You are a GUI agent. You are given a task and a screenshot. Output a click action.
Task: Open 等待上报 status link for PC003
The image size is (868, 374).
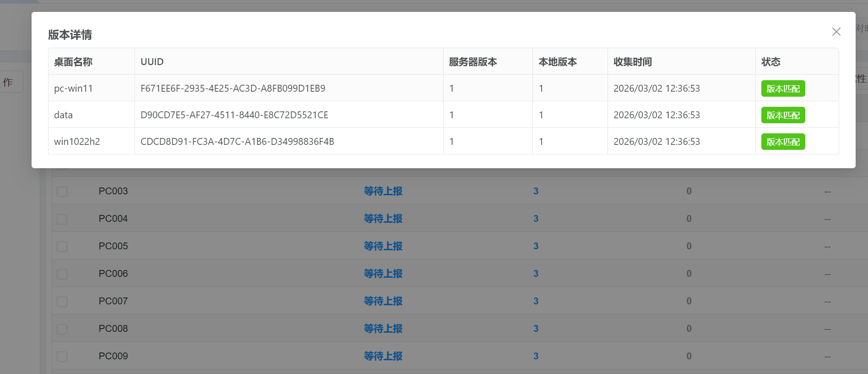point(383,191)
